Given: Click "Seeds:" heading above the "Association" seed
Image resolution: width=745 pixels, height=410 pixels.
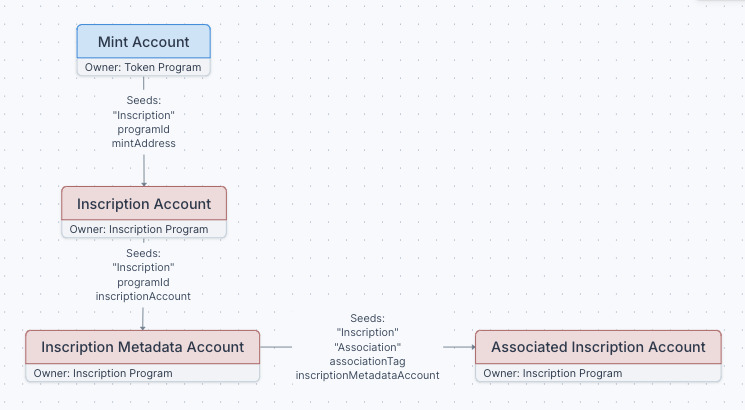Looking at the screenshot, I should [x=368, y=318].
